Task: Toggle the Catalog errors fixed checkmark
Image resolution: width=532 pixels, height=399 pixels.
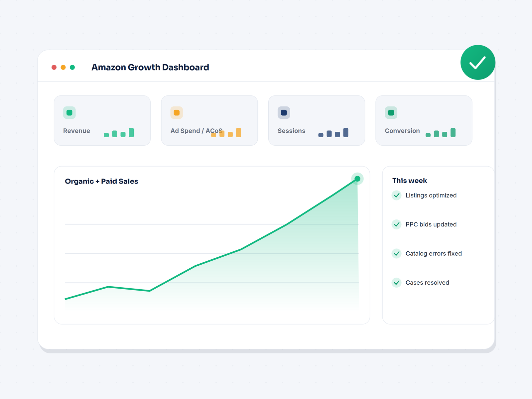Action: coord(396,253)
